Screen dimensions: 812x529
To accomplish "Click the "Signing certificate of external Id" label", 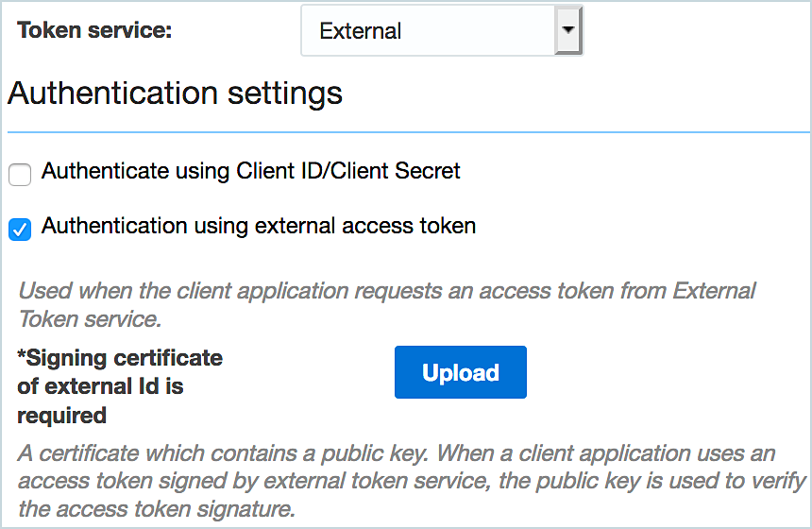I will pyautogui.click(x=120, y=372).
